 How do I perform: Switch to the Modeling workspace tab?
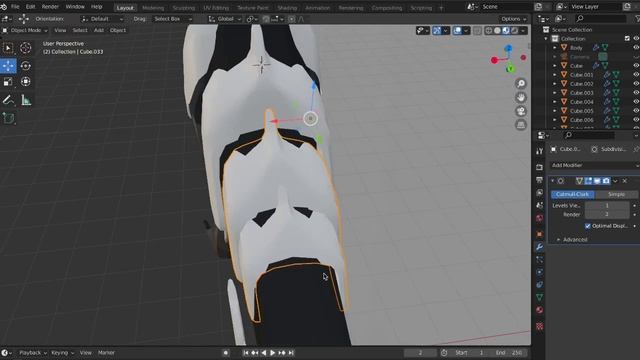click(153, 8)
